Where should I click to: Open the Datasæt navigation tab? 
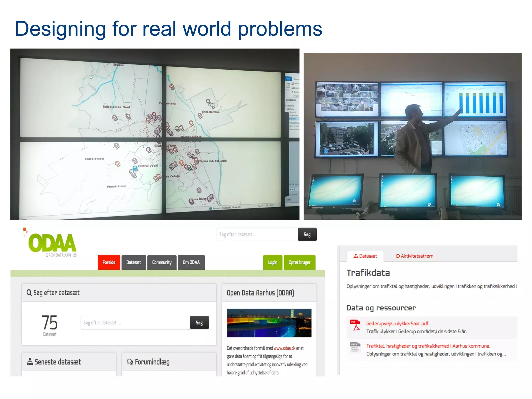(x=134, y=262)
